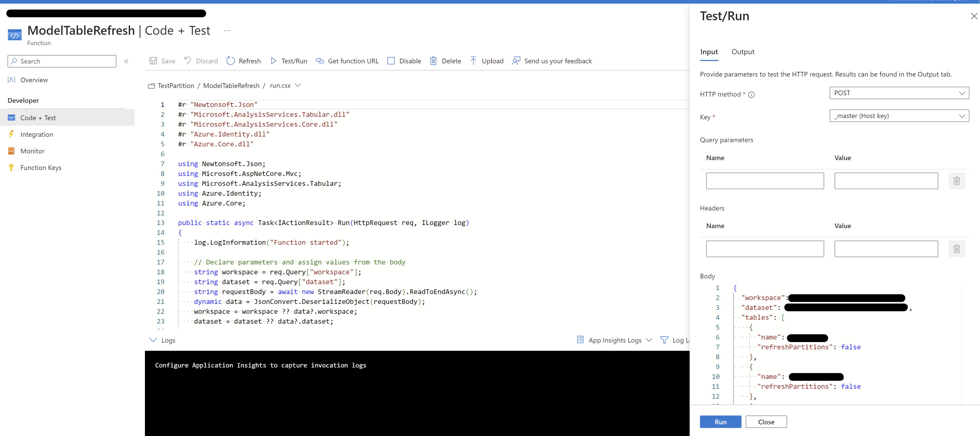Viewport: 980px width, 436px height.
Task: Click the HTTP method info icon
Action: (751, 95)
